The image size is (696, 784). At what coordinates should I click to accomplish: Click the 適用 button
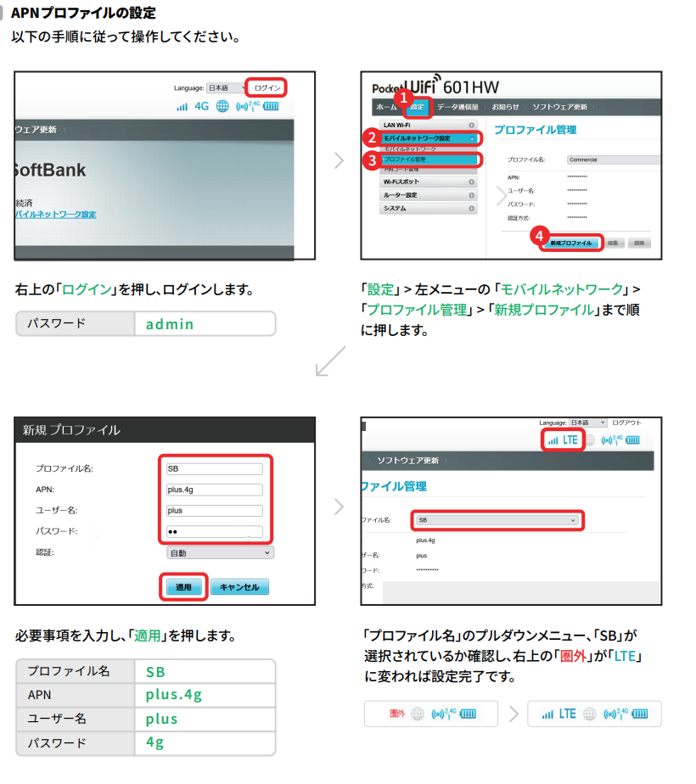(183, 587)
